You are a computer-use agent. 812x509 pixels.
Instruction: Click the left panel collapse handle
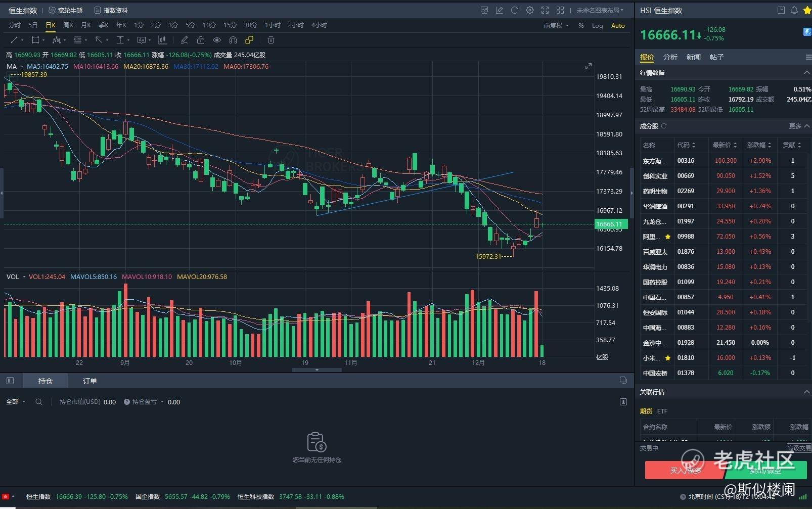pos(2,193)
